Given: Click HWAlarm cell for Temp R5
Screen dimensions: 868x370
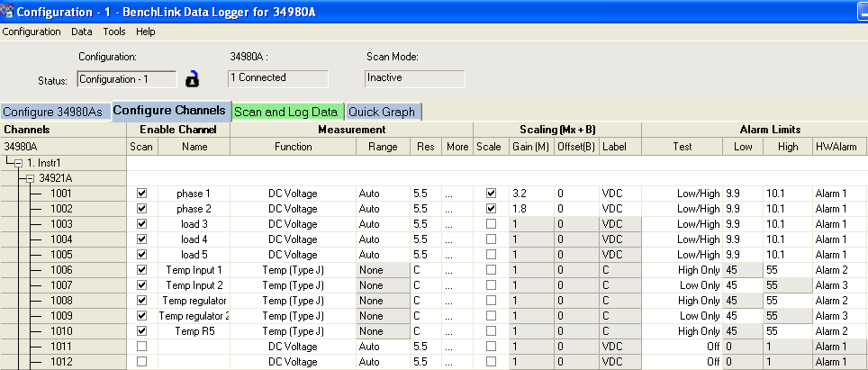Looking at the screenshot, I should 838,331.
